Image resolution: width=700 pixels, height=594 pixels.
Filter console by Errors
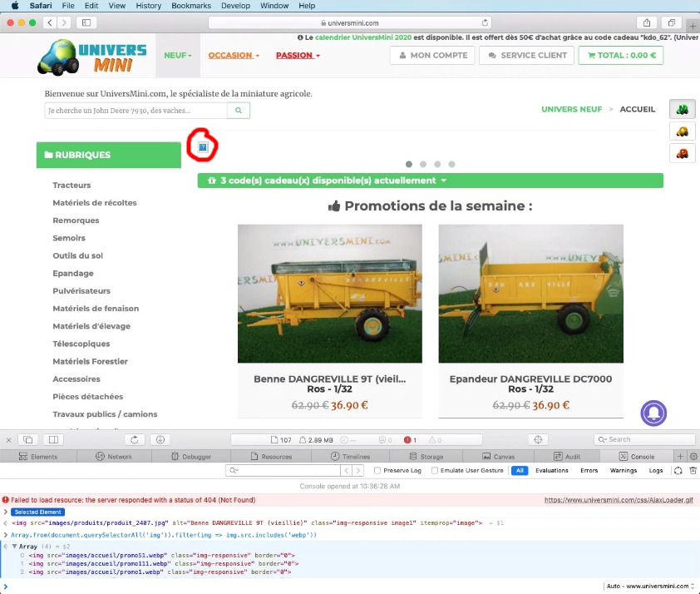(x=589, y=470)
